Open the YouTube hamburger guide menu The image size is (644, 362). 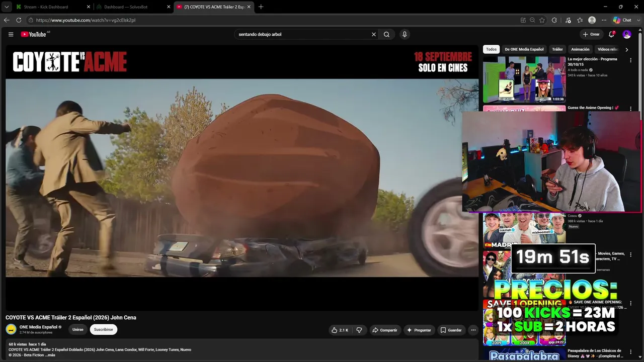point(11,34)
